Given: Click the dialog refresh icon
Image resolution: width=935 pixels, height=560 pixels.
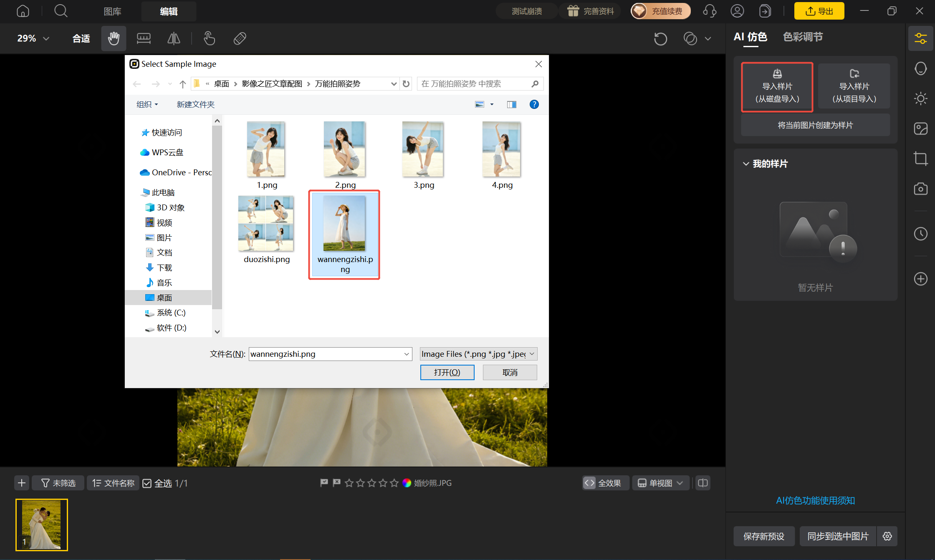Looking at the screenshot, I should 406,84.
